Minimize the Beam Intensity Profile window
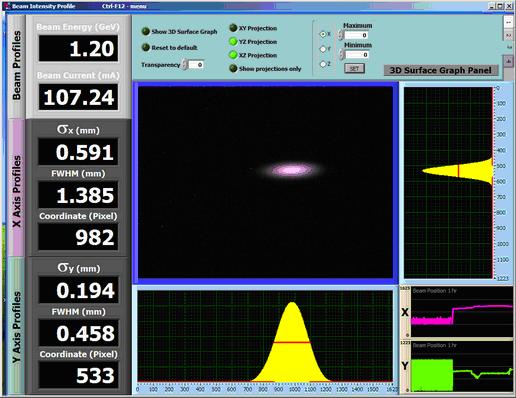Screen dimensions: 516x398 (493, 6)
